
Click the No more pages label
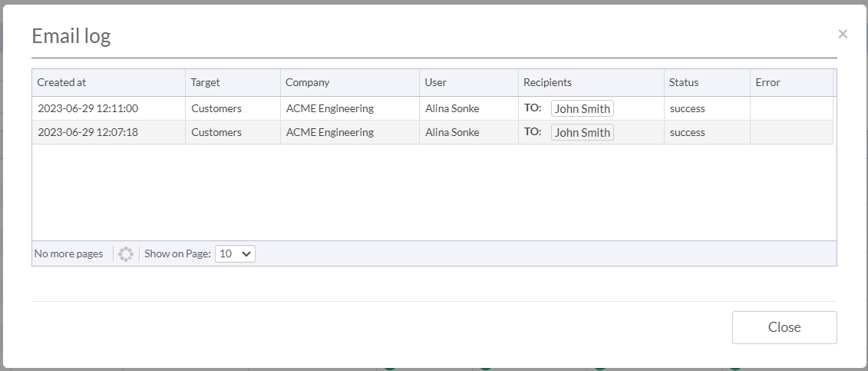pyautogui.click(x=68, y=253)
